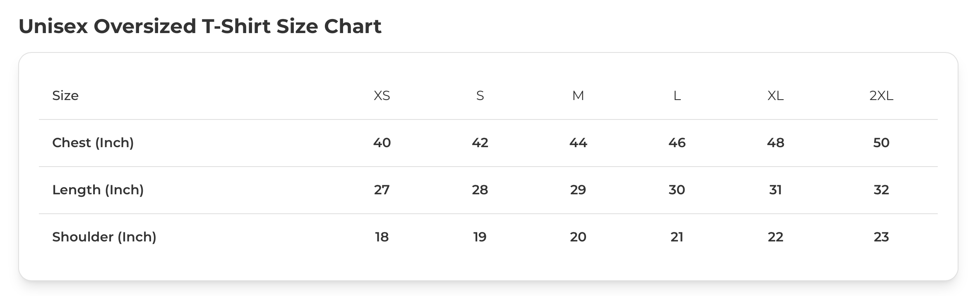The width and height of the screenshot is (980, 296).
Task: Select length value 31 for XL
Action: tap(775, 190)
